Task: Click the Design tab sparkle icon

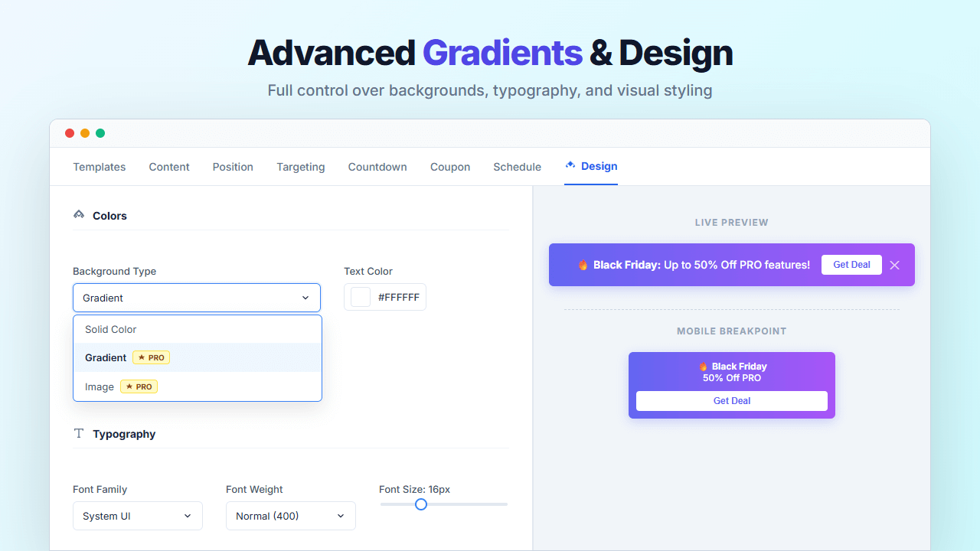Action: 570,165
